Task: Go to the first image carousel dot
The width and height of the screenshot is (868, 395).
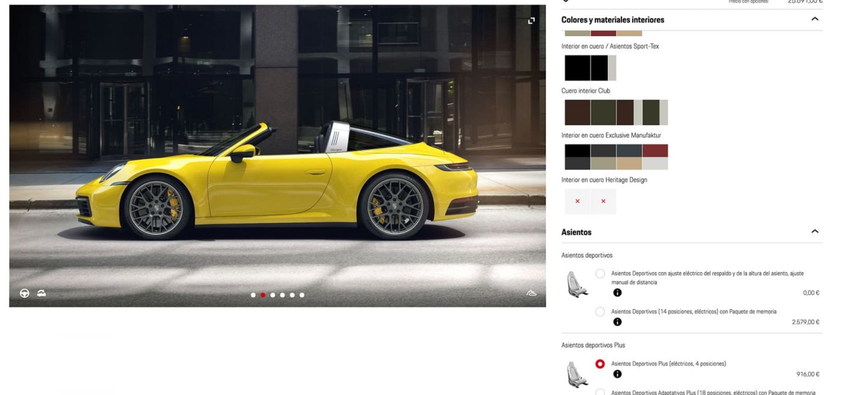Action: [253, 295]
